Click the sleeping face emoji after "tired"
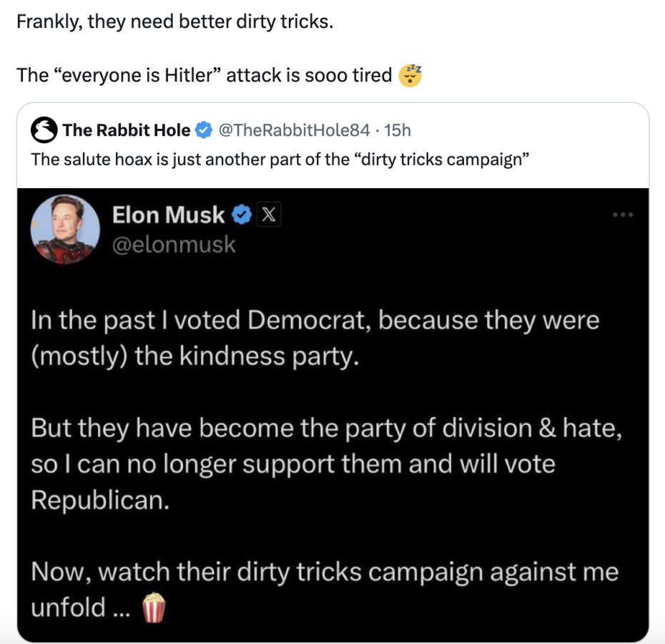This screenshot has height=644, width=665. [410, 75]
